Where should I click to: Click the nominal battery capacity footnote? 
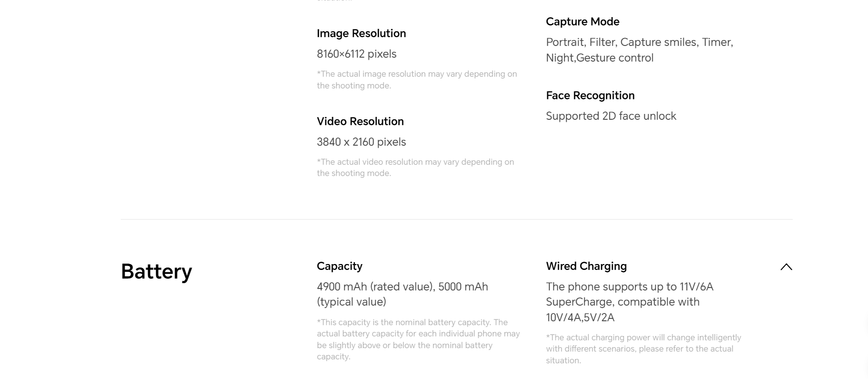(x=418, y=339)
